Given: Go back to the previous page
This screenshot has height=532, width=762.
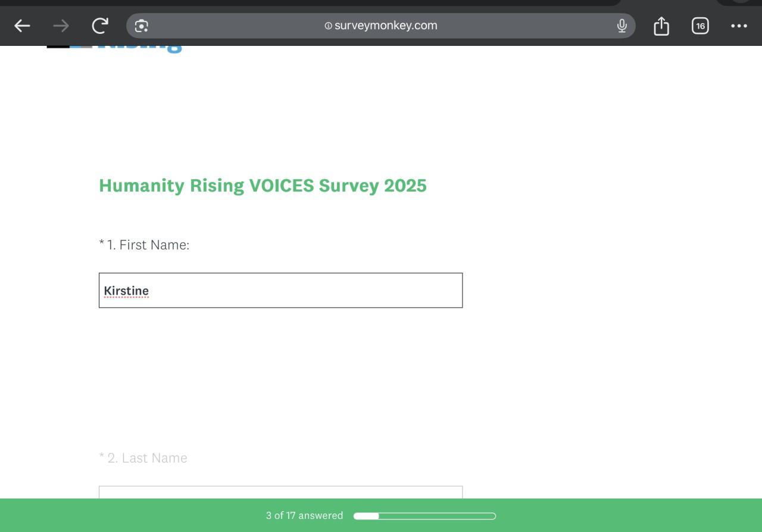Looking at the screenshot, I should [x=22, y=26].
